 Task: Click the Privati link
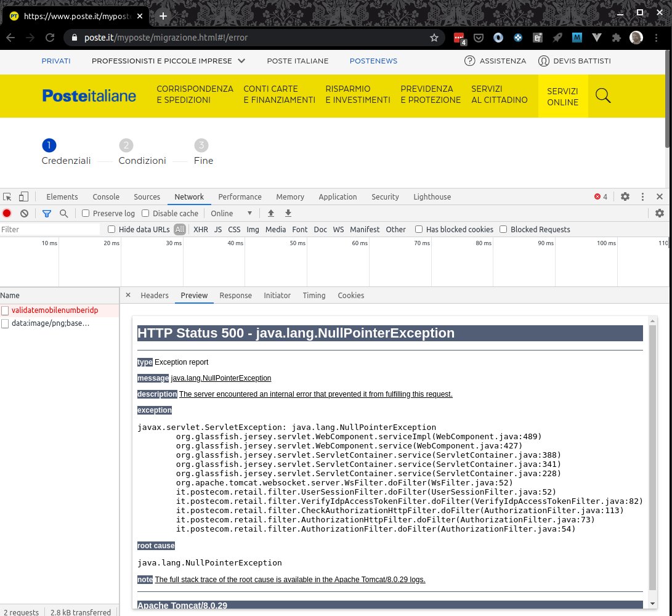[56, 61]
